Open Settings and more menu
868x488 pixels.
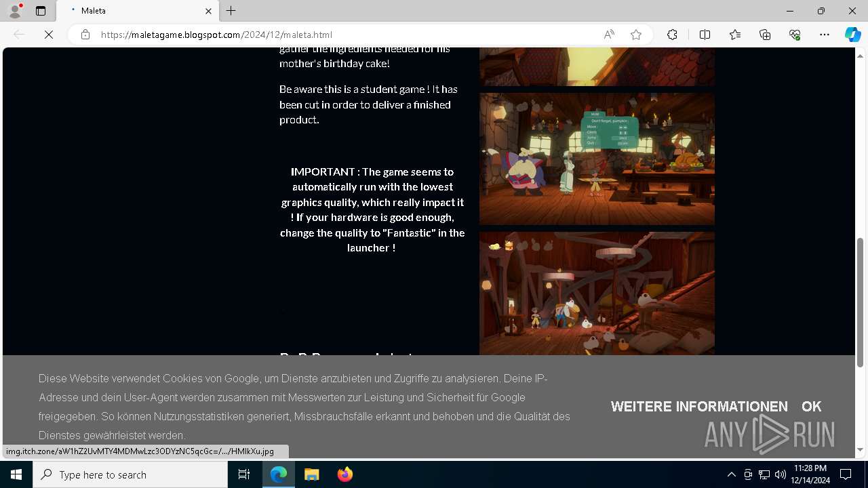pyautogui.click(x=825, y=35)
